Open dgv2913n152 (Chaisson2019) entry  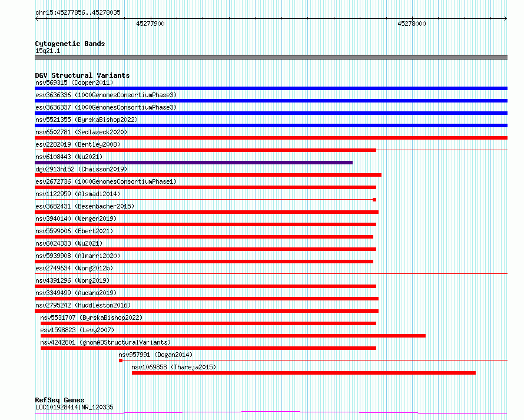pyautogui.click(x=81, y=169)
